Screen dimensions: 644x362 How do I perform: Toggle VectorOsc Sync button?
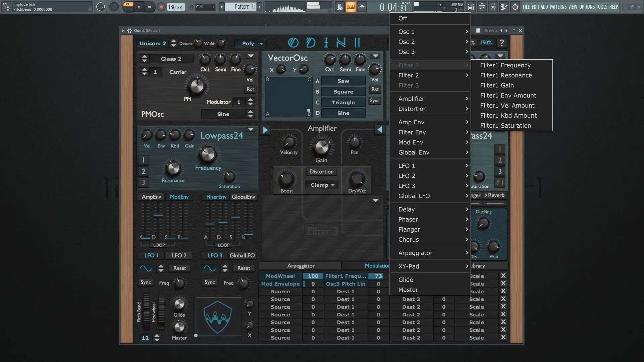coord(375,101)
